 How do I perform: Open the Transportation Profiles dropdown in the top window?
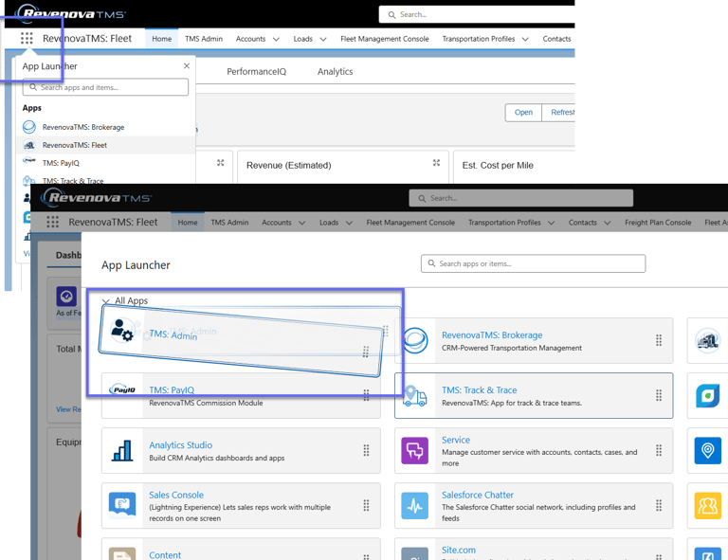tap(525, 39)
